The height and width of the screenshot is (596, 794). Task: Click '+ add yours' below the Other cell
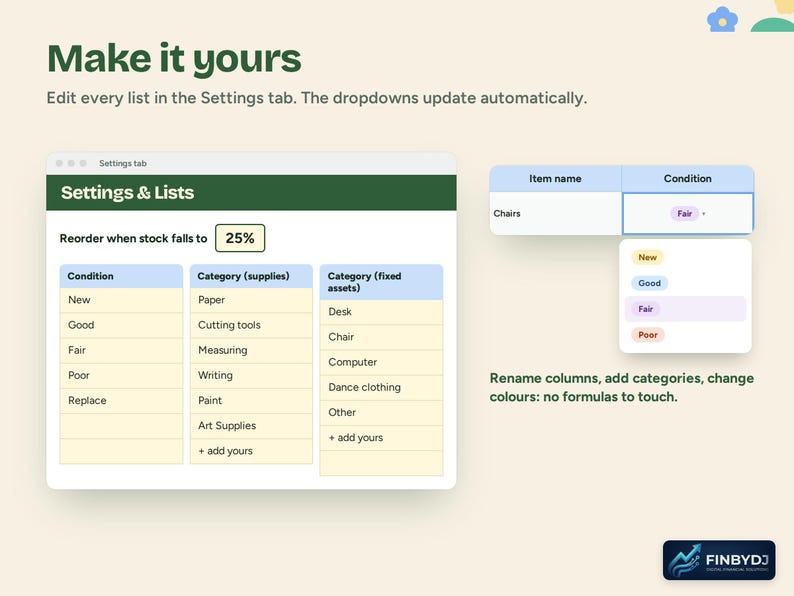tap(381, 438)
